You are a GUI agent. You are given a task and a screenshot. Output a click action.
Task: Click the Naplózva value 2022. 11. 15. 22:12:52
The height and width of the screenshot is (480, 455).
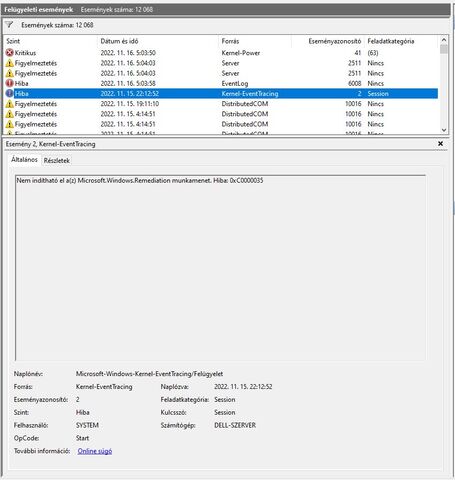click(x=243, y=387)
